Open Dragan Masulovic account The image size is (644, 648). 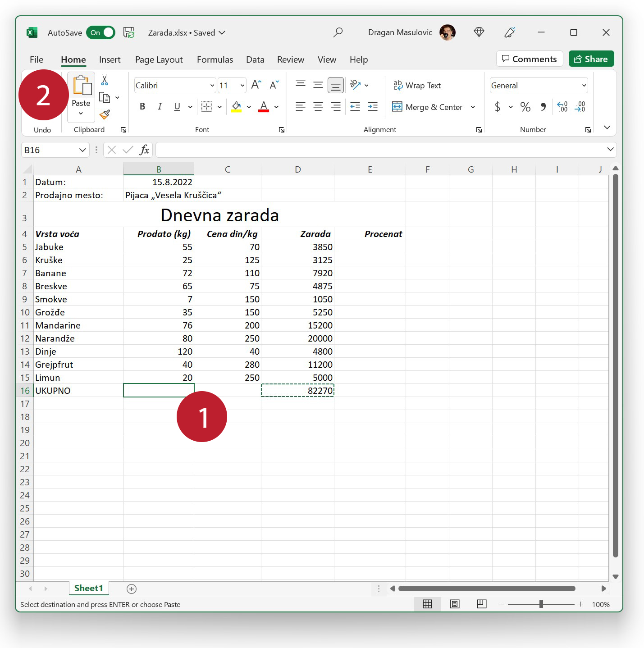click(412, 32)
